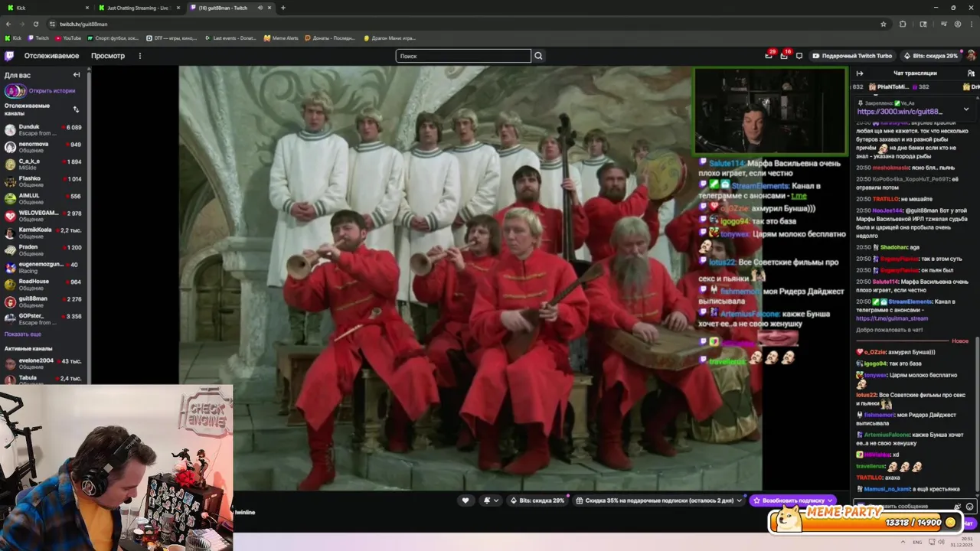Viewport: 980px width, 551px height.
Task: Collapse the chat panel using the arrow icon
Action: [x=860, y=73]
